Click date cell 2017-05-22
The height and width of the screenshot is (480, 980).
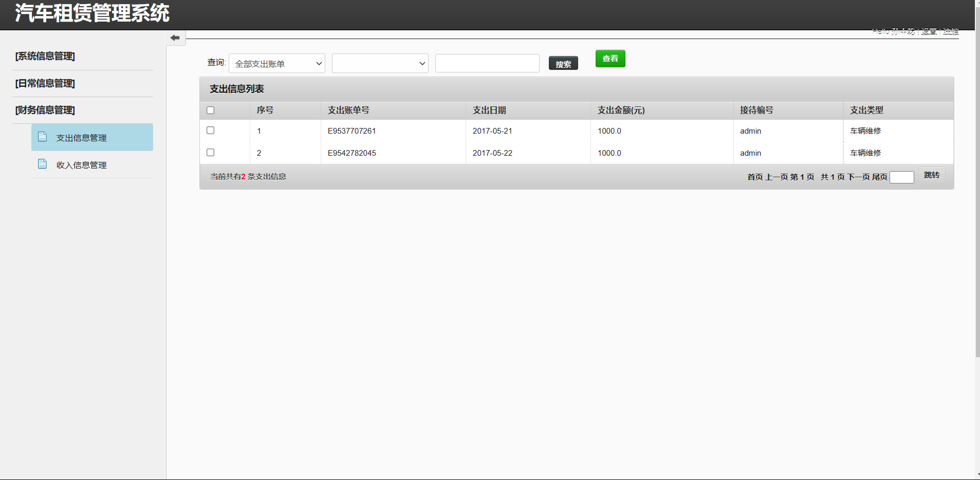pos(492,153)
